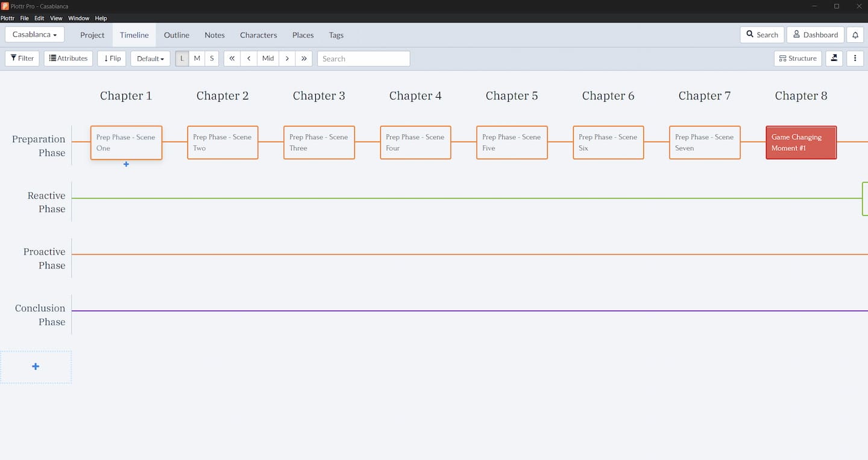Open the View menu
Image resolution: width=868 pixels, height=460 pixels.
coord(56,18)
